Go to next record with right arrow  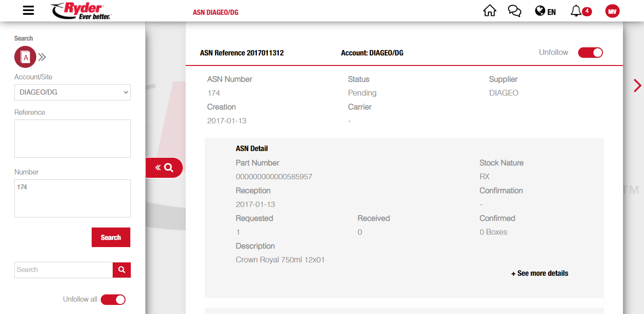(x=637, y=86)
